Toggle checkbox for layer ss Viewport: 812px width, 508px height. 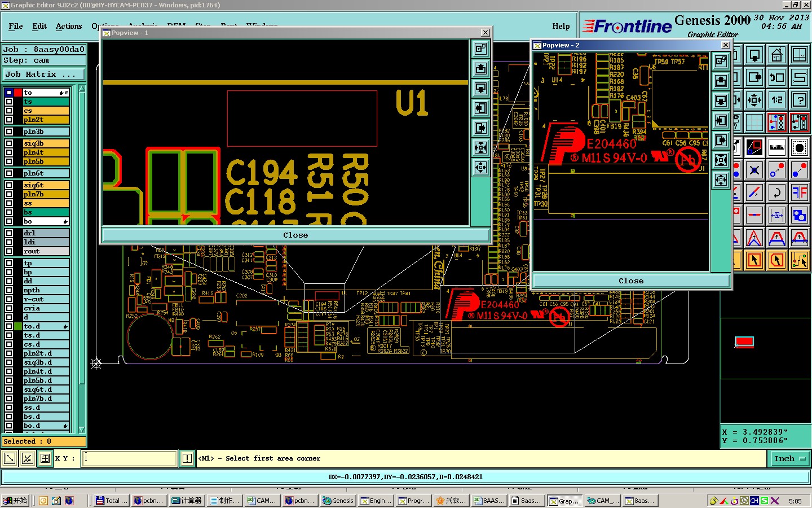pos(9,203)
